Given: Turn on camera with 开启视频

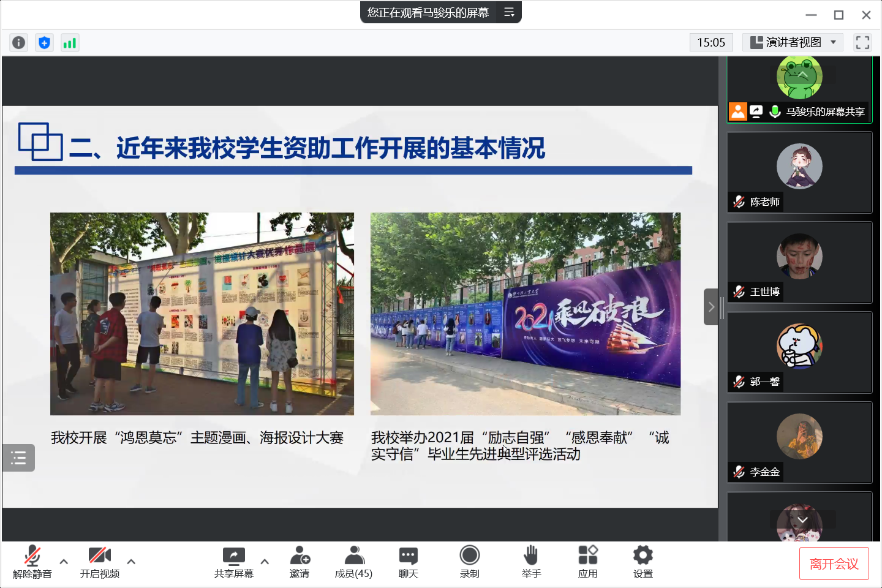Looking at the screenshot, I should point(100,562).
